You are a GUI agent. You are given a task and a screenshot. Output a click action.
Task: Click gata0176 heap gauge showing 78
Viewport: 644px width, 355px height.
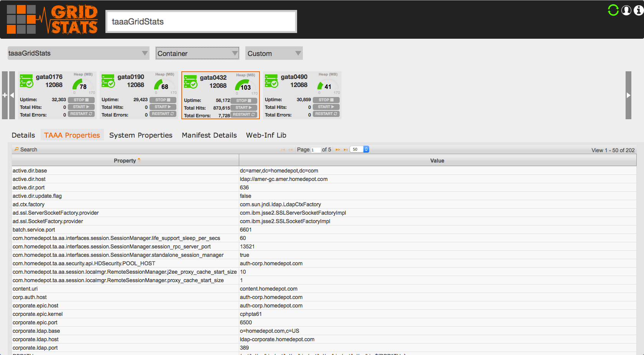(83, 84)
